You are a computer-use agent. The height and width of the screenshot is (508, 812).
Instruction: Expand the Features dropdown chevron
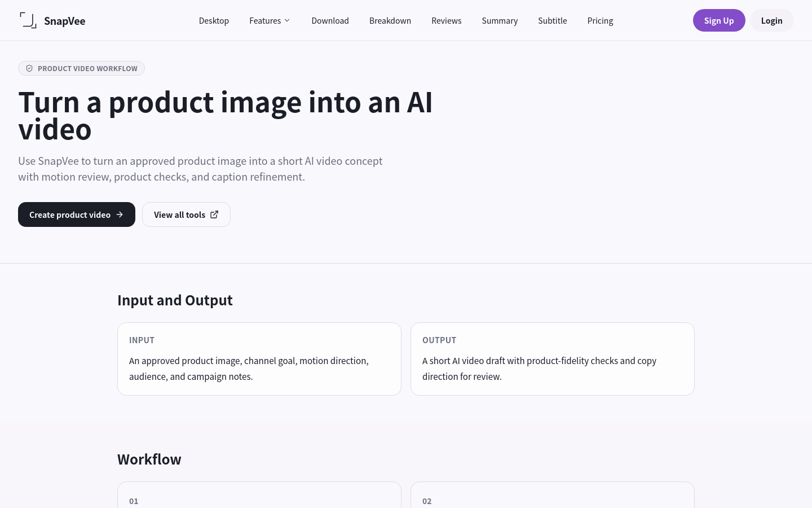click(x=287, y=20)
